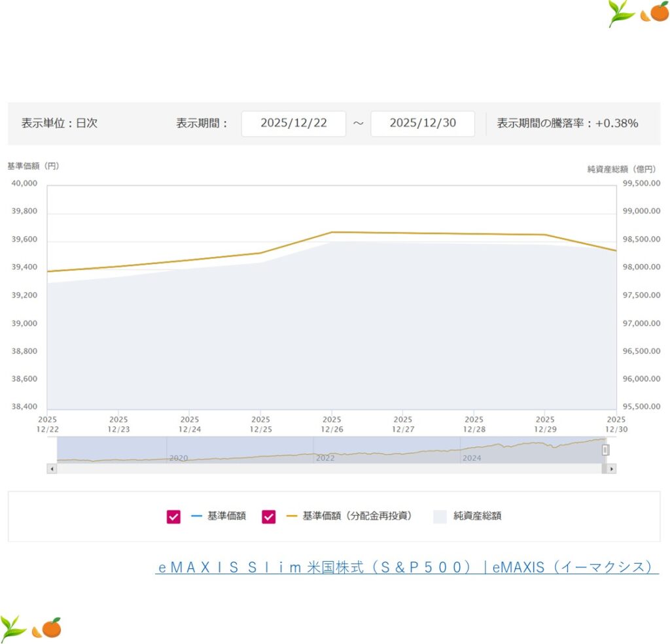Click the range navigator handle at right edge
670x644 pixels.
605,450
